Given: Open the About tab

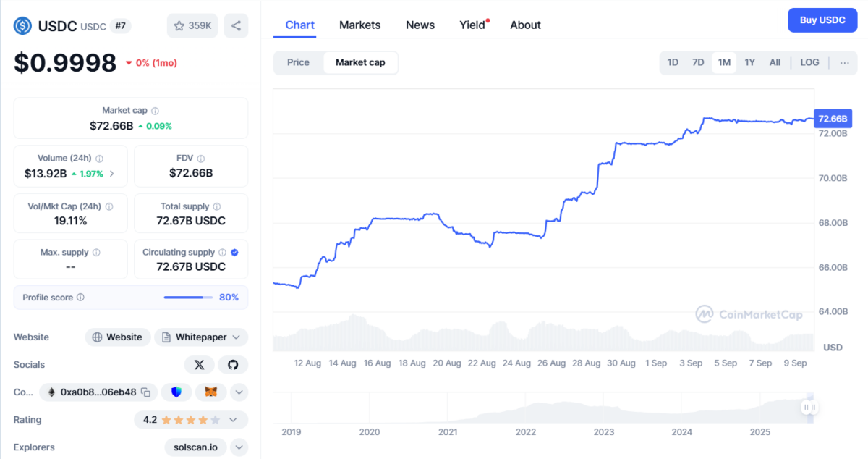Looking at the screenshot, I should click(x=525, y=25).
